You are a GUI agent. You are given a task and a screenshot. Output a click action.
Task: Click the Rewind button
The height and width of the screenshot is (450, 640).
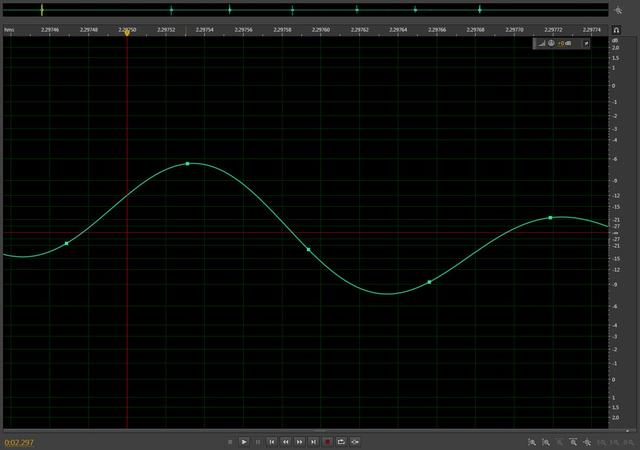[x=286, y=441]
